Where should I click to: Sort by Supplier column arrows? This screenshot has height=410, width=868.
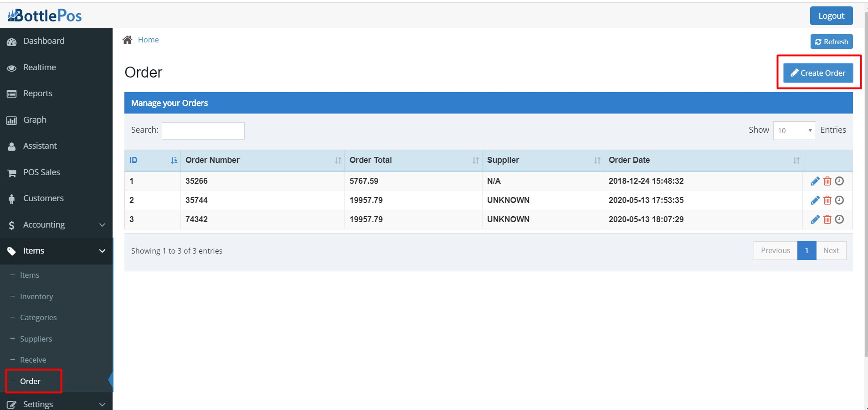tap(597, 160)
